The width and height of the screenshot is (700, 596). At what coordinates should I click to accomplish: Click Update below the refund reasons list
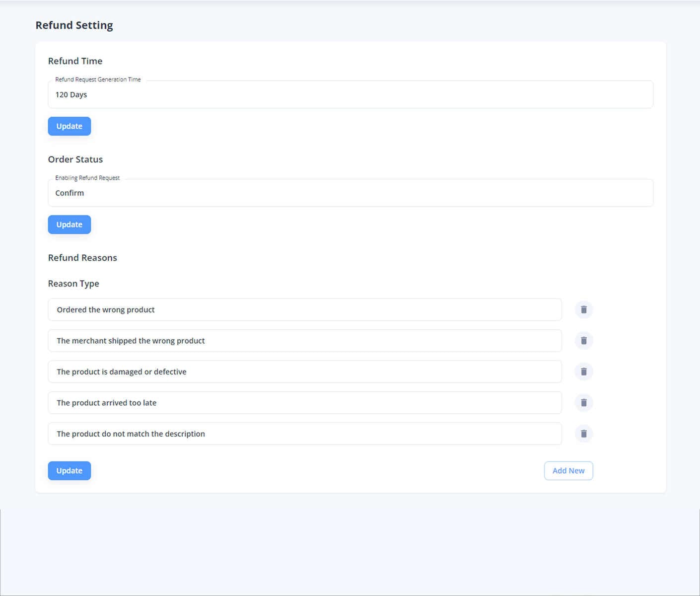tap(69, 470)
